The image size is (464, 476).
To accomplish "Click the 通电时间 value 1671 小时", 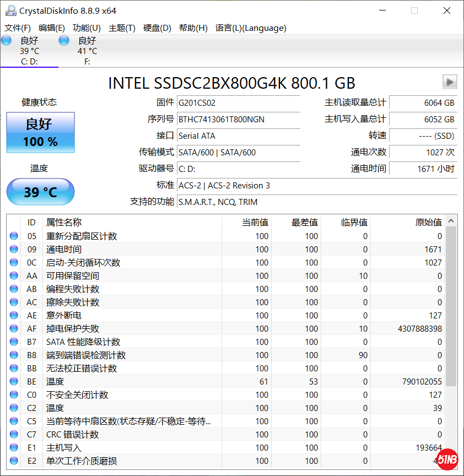I will tap(423, 169).
